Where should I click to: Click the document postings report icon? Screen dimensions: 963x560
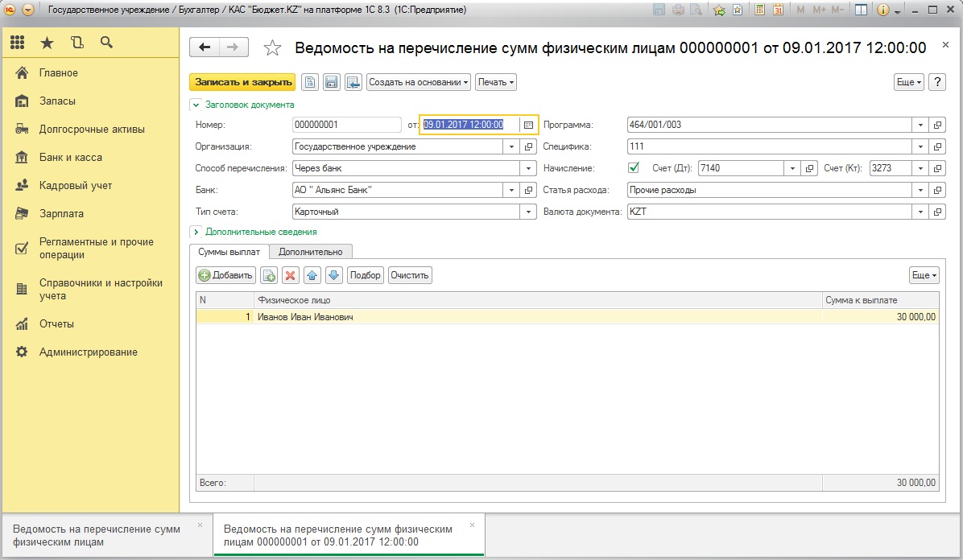[x=310, y=82]
